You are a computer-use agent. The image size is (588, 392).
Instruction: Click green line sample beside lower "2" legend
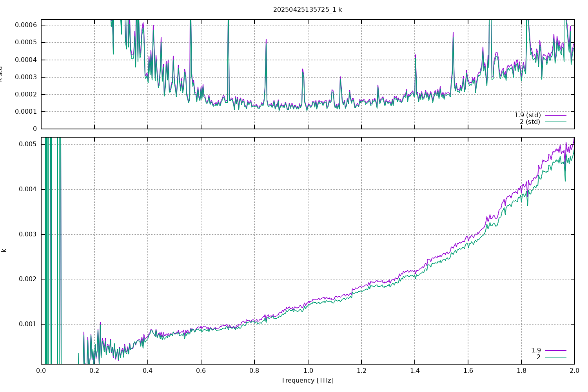(x=555, y=357)
